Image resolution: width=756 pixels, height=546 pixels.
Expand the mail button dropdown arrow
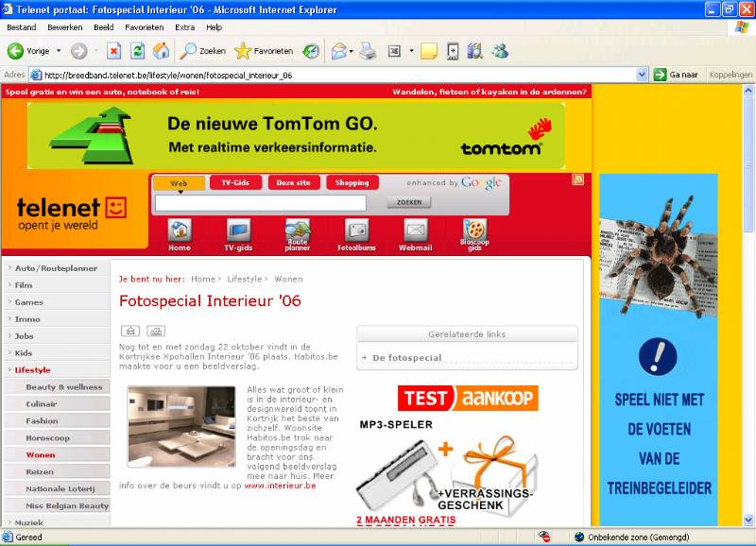click(x=351, y=51)
